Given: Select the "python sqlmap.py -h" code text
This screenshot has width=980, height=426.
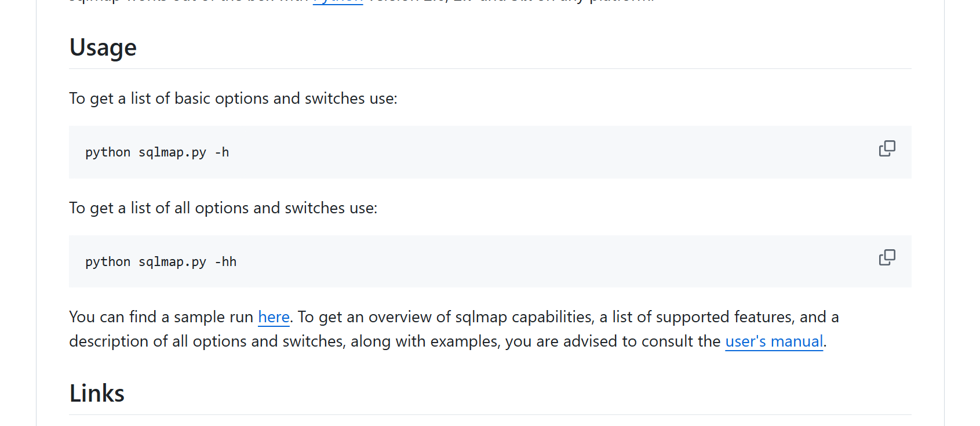Looking at the screenshot, I should pyautogui.click(x=157, y=152).
